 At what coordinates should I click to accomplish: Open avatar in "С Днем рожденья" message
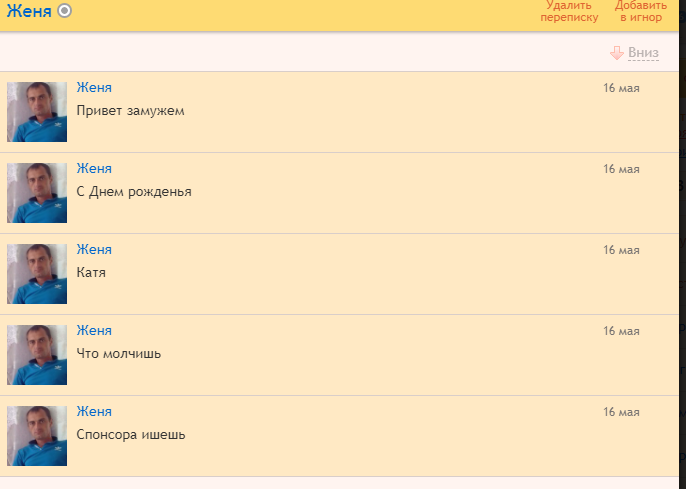pos(37,193)
